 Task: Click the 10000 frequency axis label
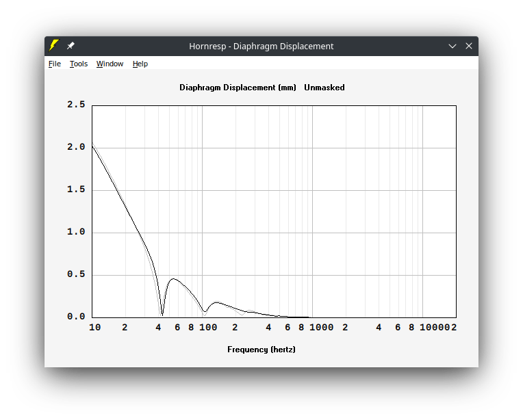pyautogui.click(x=435, y=328)
